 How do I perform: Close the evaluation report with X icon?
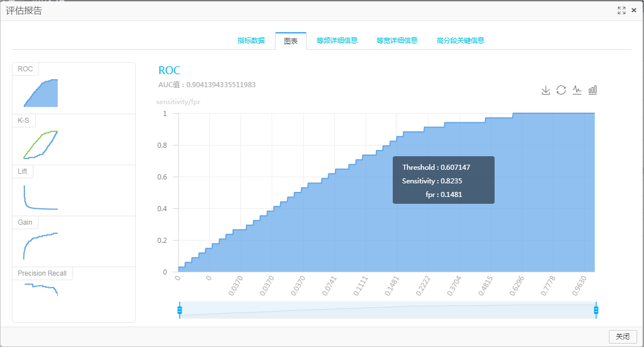tap(634, 11)
